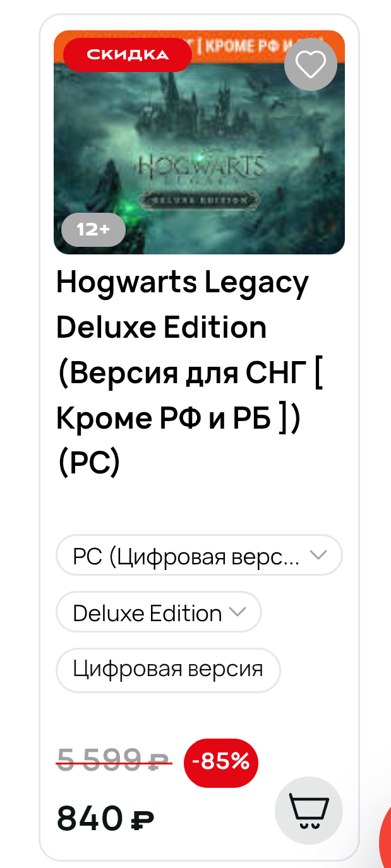This screenshot has height=868, width=391.
Task: Add Hogwarts Legacy to the shopping cart
Action: 309,811
